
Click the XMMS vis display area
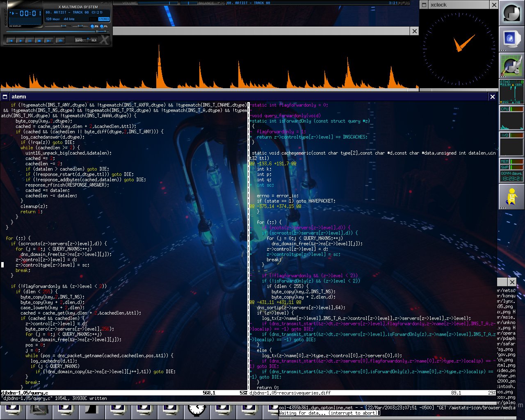click(x=25, y=21)
